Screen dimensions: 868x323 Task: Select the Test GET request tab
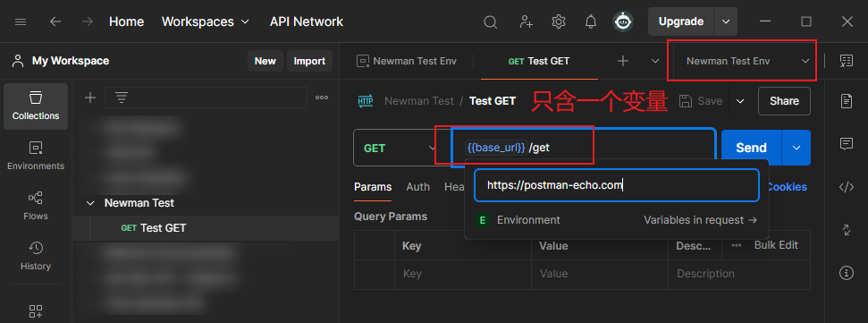coord(539,61)
